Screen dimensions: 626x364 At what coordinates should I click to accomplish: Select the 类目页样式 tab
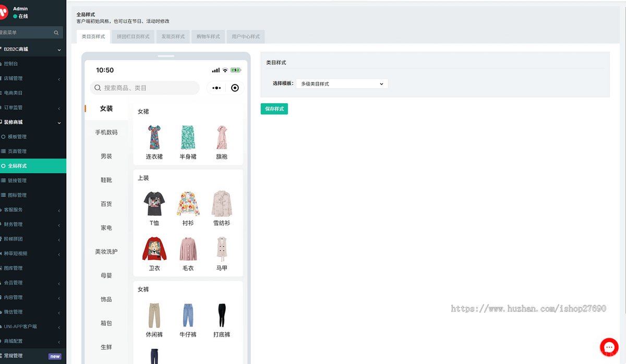click(93, 37)
